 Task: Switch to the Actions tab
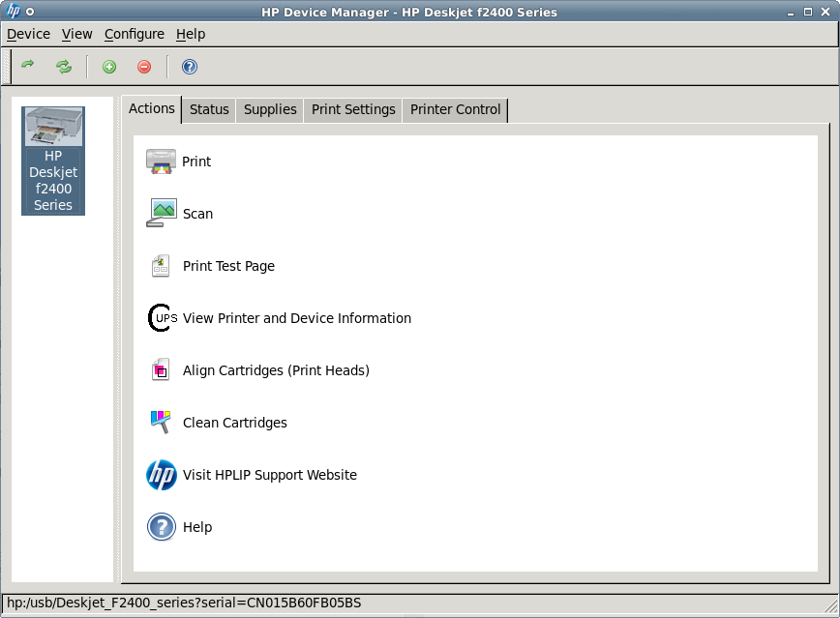152,108
